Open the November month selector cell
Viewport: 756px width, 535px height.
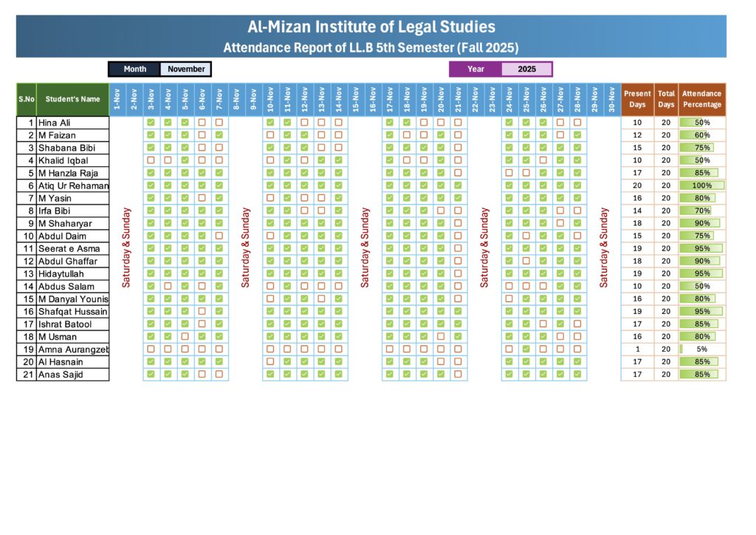(x=186, y=69)
